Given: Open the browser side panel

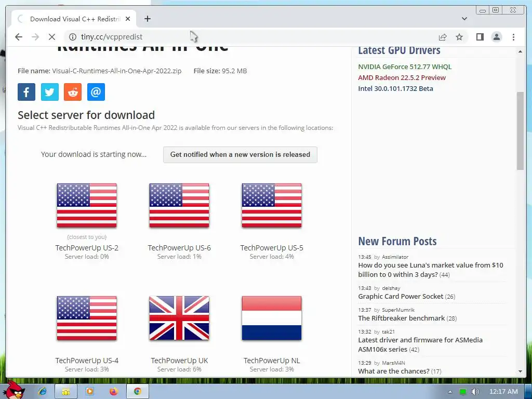Looking at the screenshot, I should (x=480, y=37).
